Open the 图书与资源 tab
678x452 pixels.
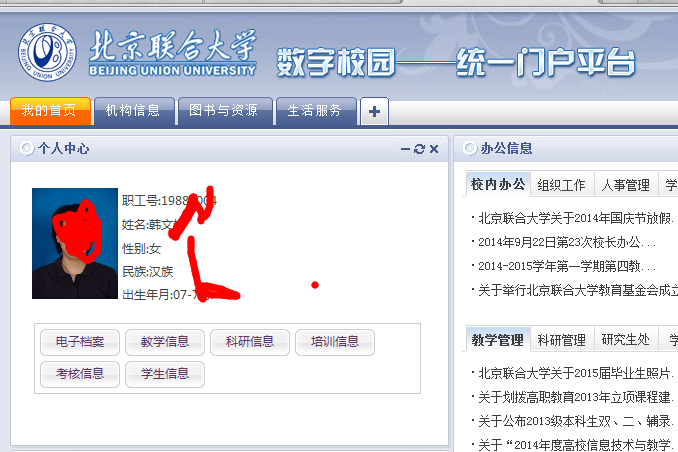(224, 111)
